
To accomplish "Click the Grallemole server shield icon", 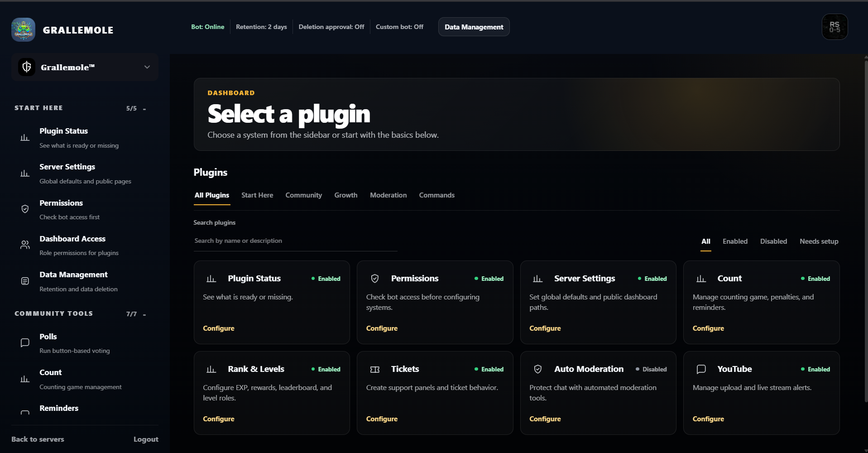I will point(27,67).
